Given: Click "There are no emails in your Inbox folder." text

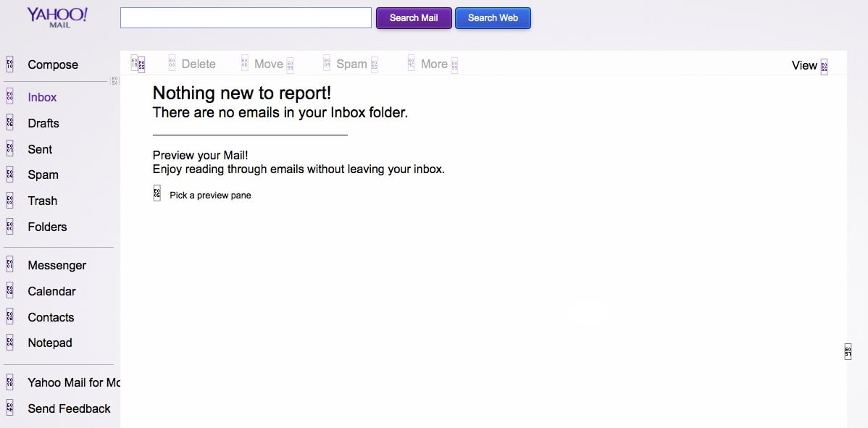Looking at the screenshot, I should (280, 113).
